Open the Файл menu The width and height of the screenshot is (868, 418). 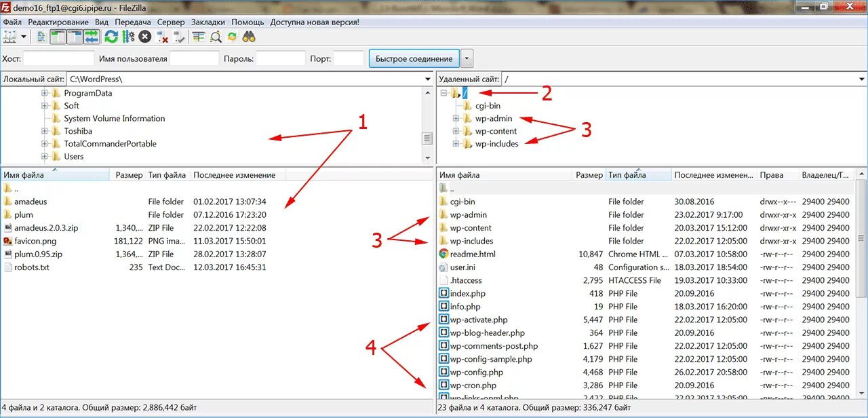coord(12,22)
